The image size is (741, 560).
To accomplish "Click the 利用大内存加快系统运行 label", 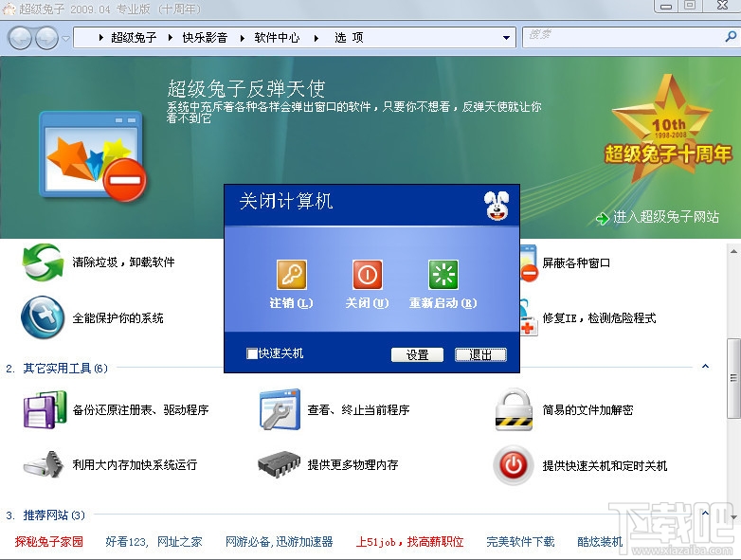I will click(x=135, y=464).
